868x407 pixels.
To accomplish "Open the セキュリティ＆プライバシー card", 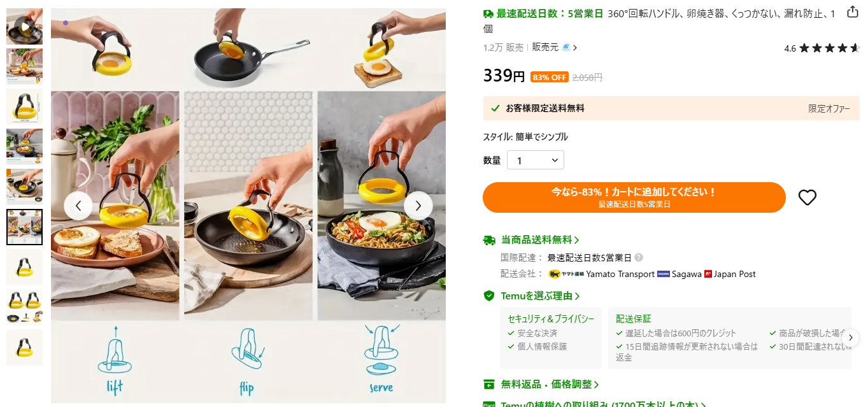I will pos(551,338).
